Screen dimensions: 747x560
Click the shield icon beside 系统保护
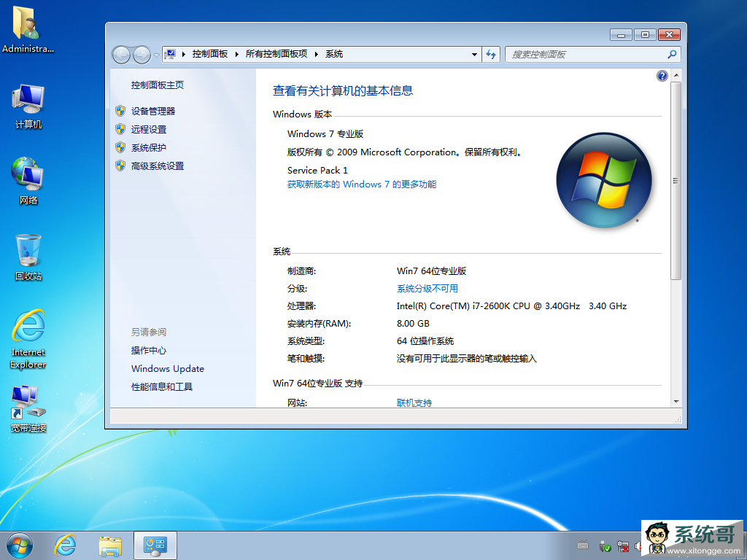tap(120, 147)
